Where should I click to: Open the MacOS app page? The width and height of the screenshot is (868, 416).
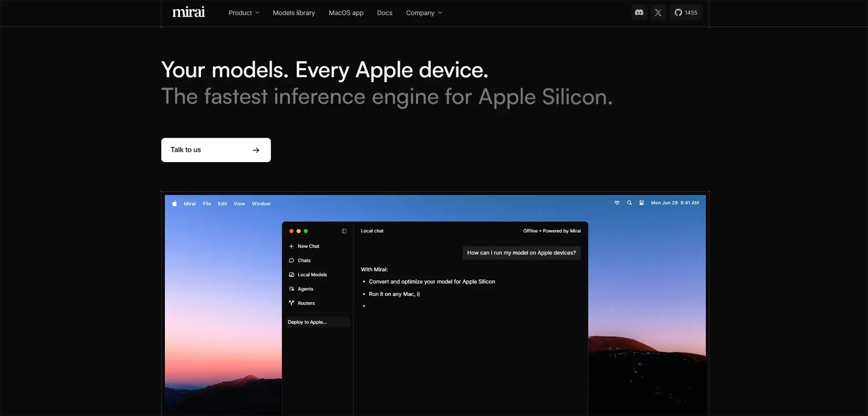coord(346,13)
